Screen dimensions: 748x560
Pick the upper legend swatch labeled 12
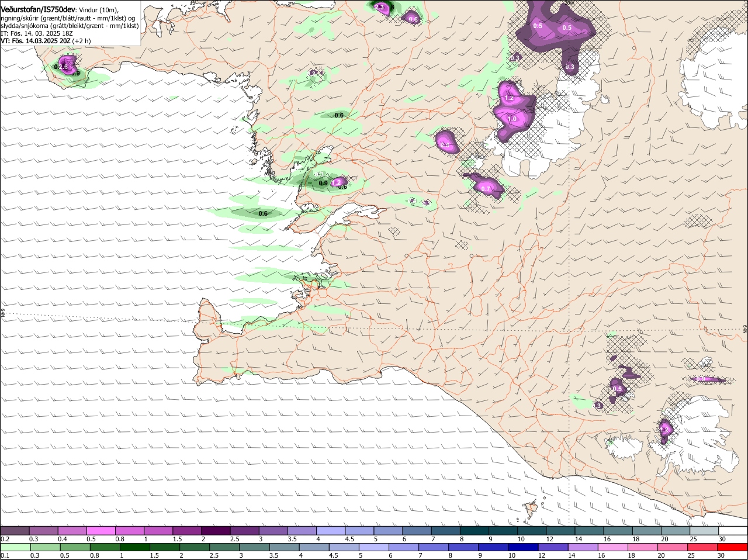[x=561, y=530]
